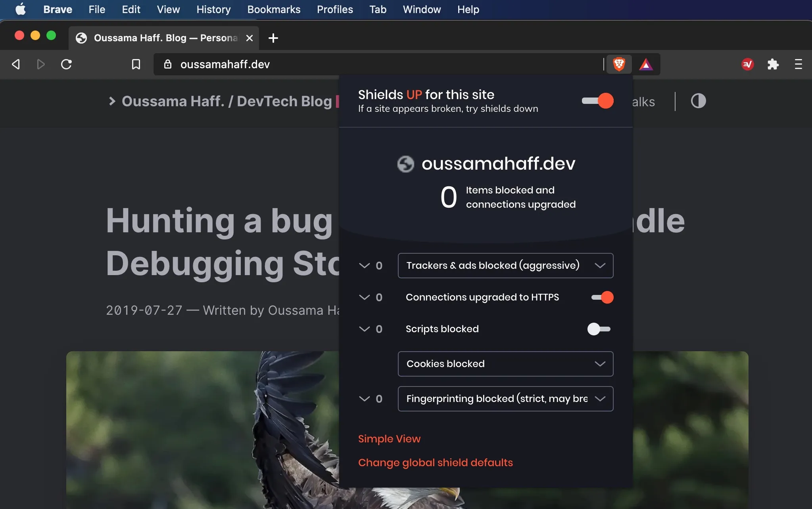
Task: Open the Bookmarks menu
Action: click(274, 10)
